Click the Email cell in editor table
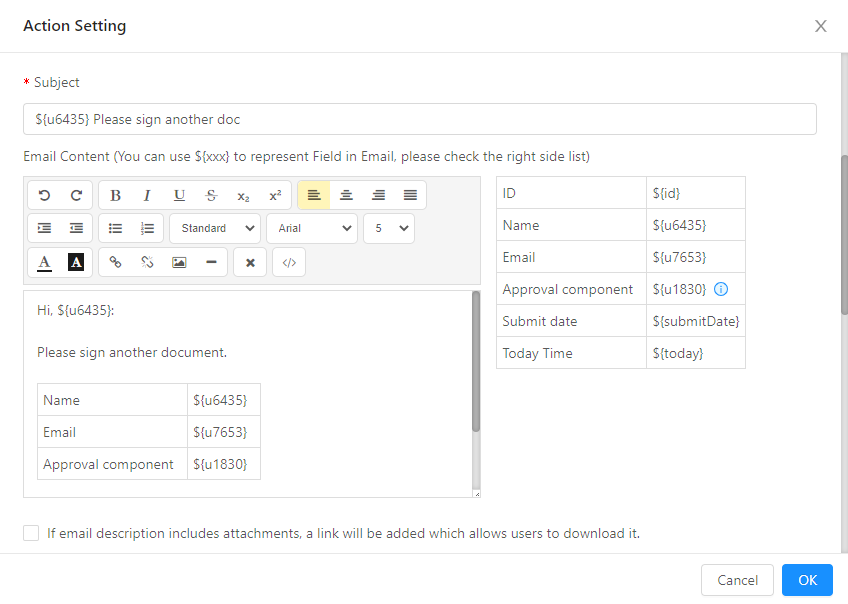848x604 pixels. [x=112, y=432]
